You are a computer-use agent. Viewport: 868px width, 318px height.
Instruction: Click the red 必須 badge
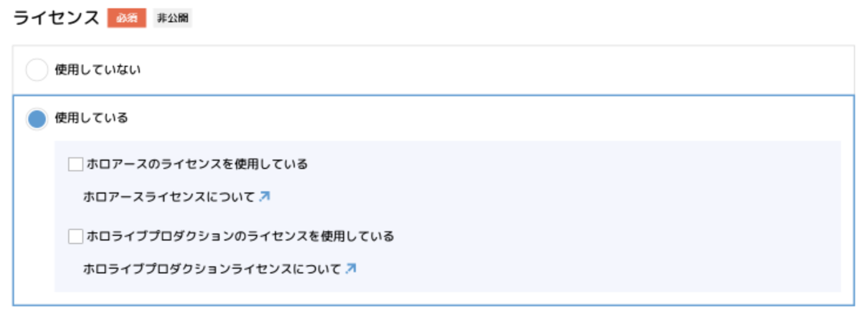126,18
